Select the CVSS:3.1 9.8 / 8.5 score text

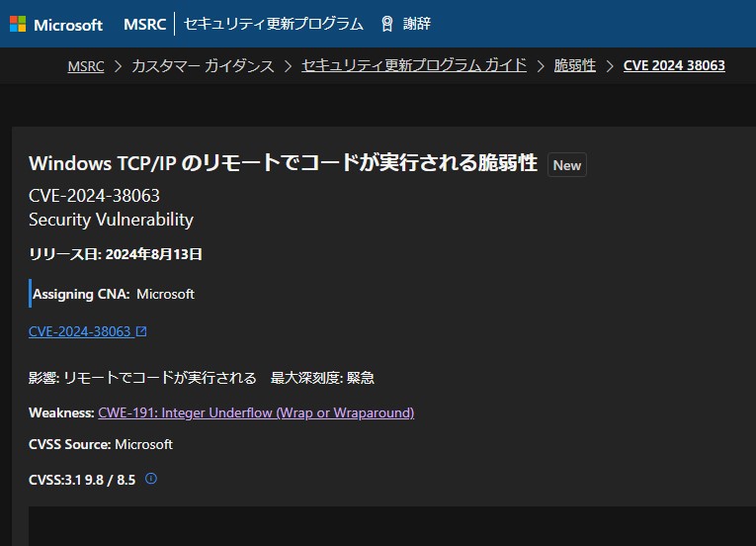tap(82, 480)
